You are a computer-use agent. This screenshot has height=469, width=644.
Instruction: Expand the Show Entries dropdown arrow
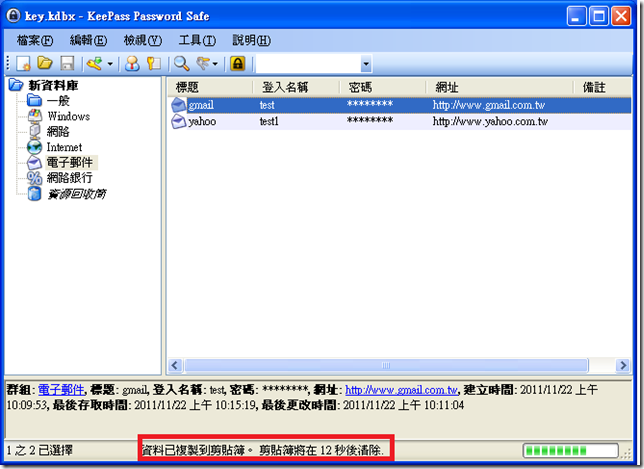215,64
